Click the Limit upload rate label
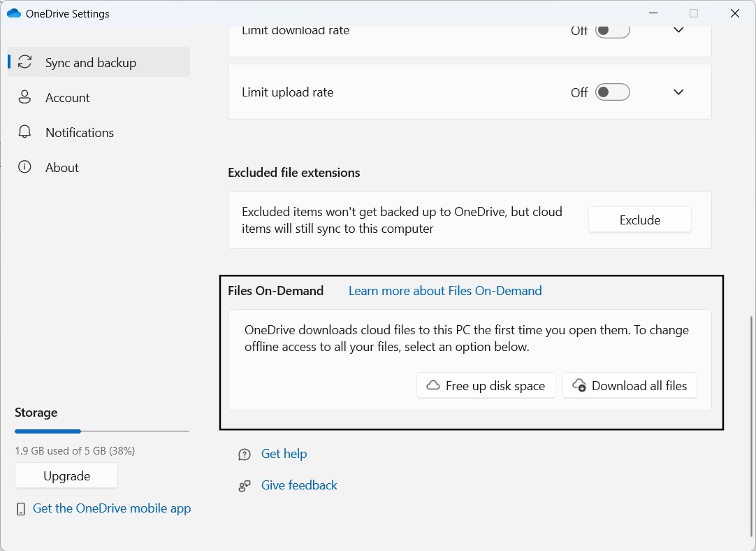This screenshot has height=551, width=756. 288,92
